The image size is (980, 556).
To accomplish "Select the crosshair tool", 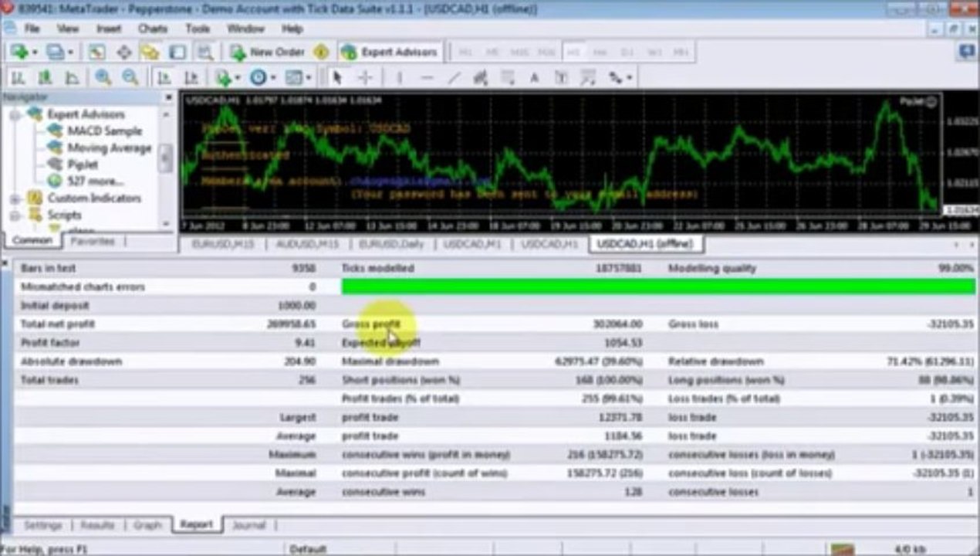I will [x=365, y=77].
